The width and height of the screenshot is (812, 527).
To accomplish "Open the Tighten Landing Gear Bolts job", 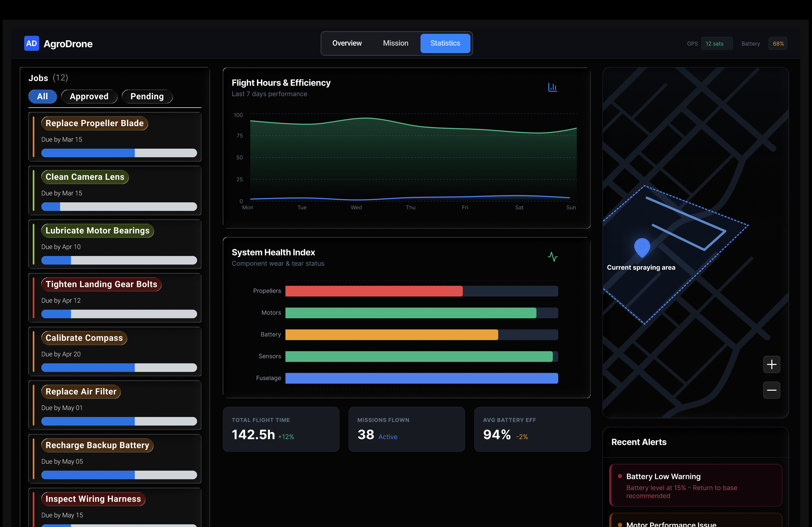I will [x=115, y=298].
